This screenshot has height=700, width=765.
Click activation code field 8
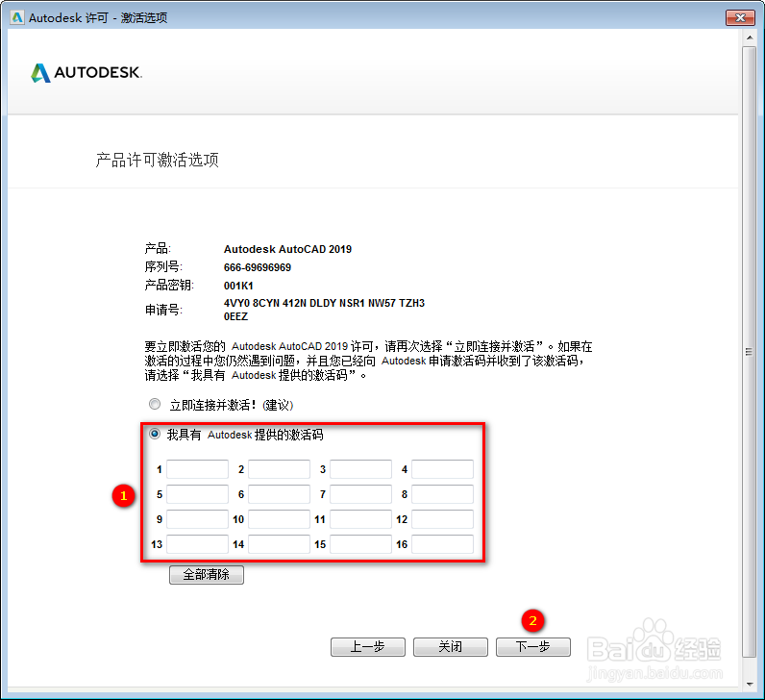442,494
